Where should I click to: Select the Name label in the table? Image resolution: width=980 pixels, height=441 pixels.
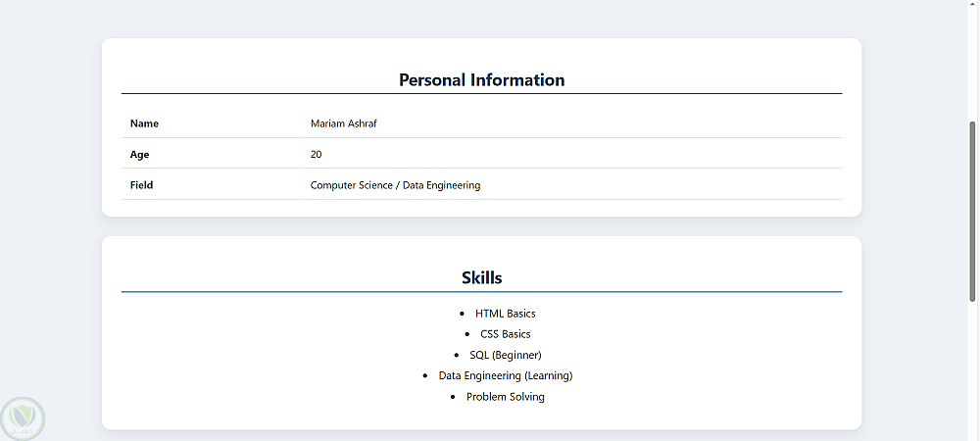tap(144, 123)
